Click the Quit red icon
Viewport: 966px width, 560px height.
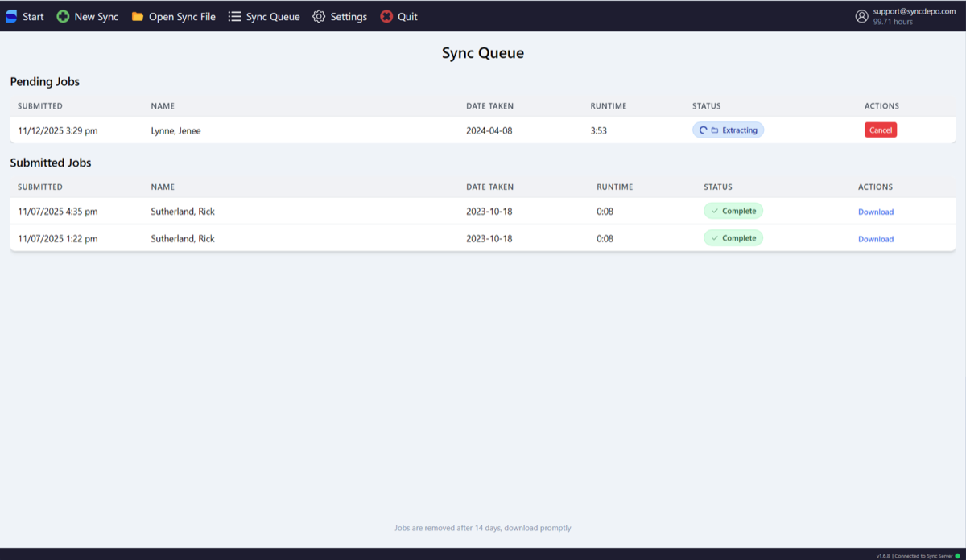tap(386, 15)
